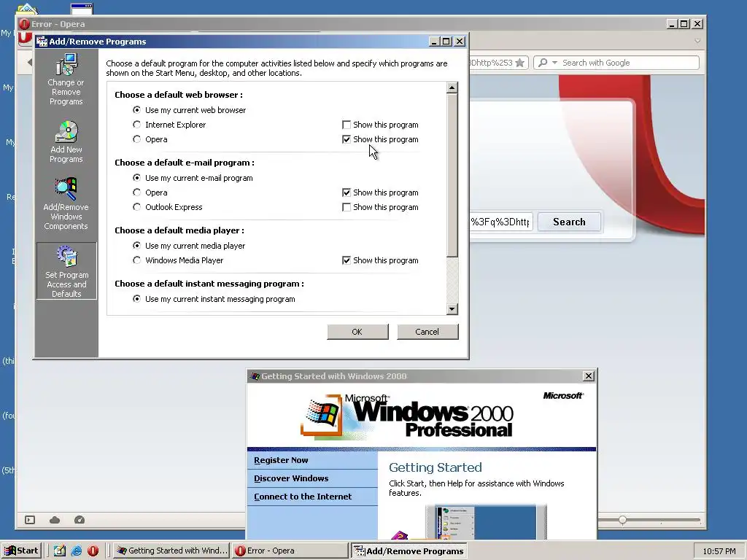
Task: Click Error - Opera title bar icon
Action: tap(25, 24)
